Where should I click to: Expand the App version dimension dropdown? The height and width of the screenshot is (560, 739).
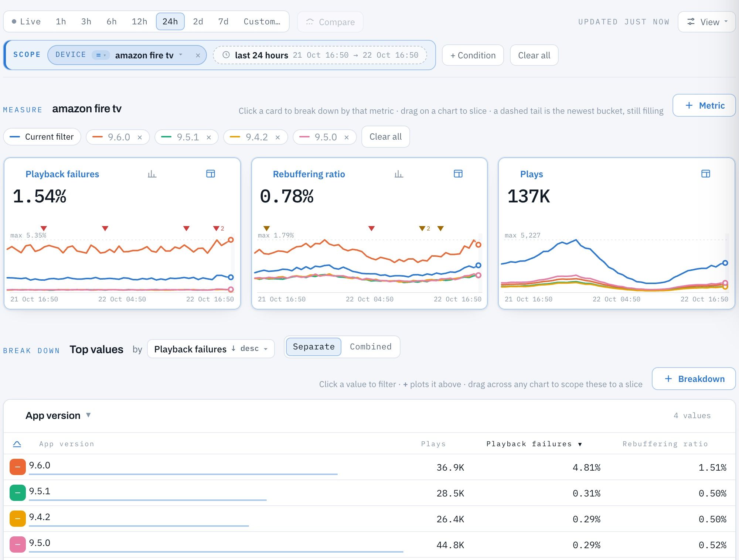click(58, 416)
